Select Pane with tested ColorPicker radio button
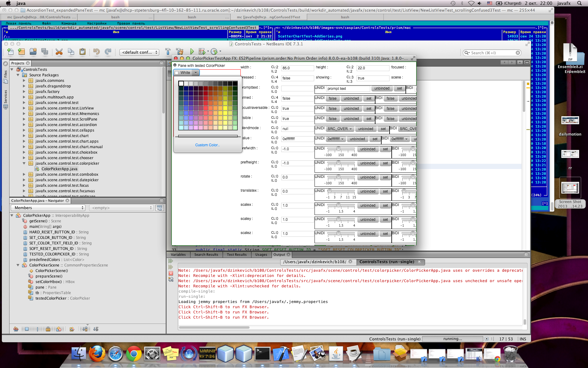 point(175,66)
